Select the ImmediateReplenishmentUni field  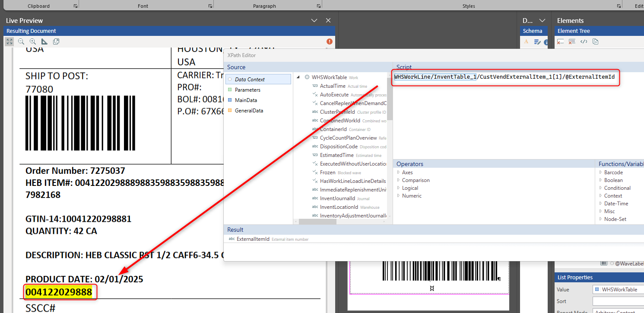[353, 190]
